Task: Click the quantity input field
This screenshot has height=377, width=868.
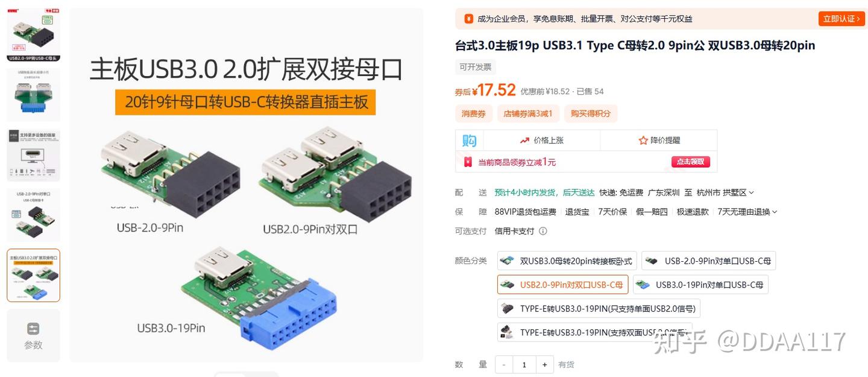Action: point(524,365)
